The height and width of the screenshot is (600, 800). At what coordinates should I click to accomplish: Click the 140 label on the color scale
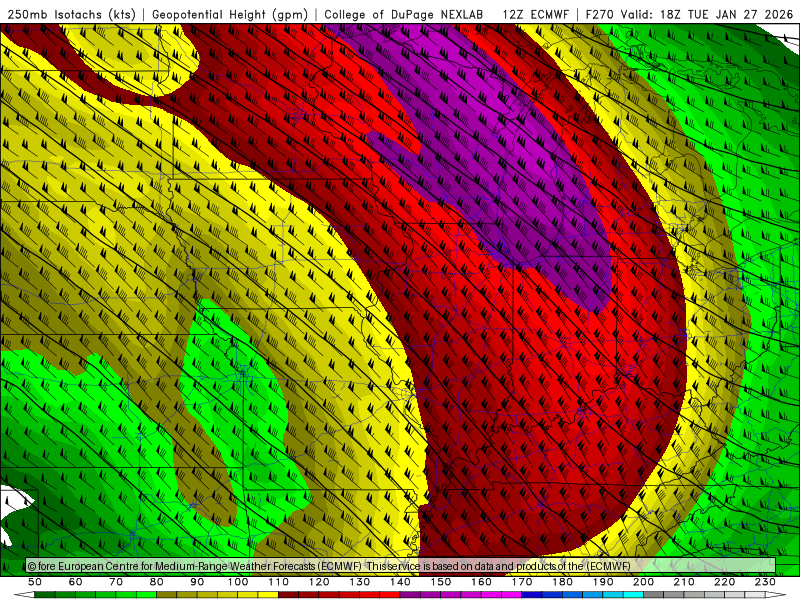[x=400, y=582]
